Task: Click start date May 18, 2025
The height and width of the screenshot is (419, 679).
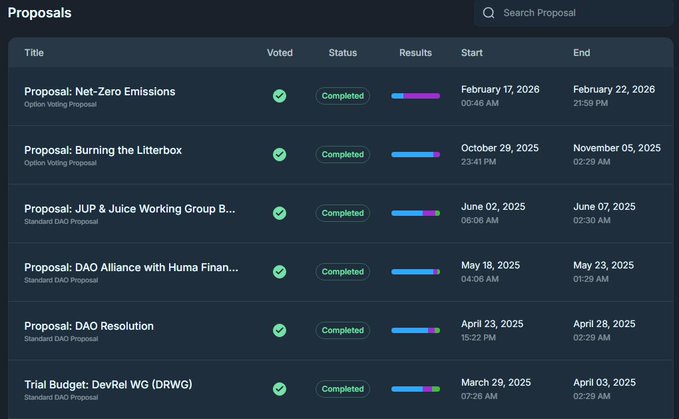Action: pyautogui.click(x=490, y=265)
